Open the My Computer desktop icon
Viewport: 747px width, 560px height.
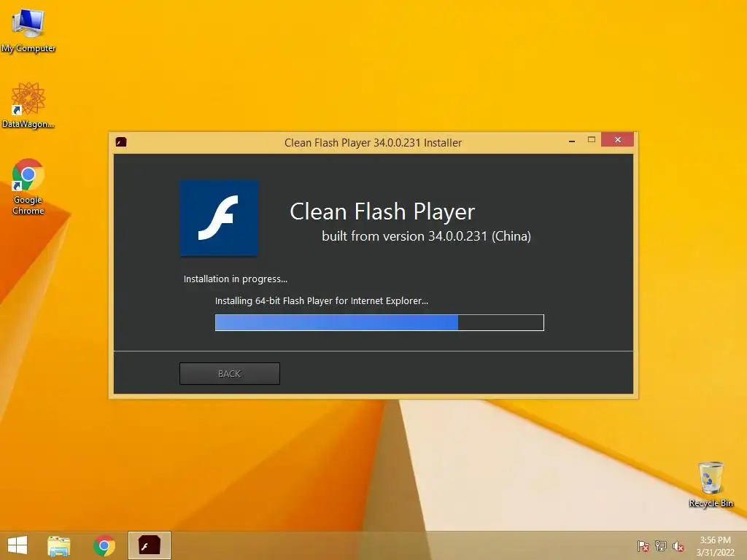point(28,29)
